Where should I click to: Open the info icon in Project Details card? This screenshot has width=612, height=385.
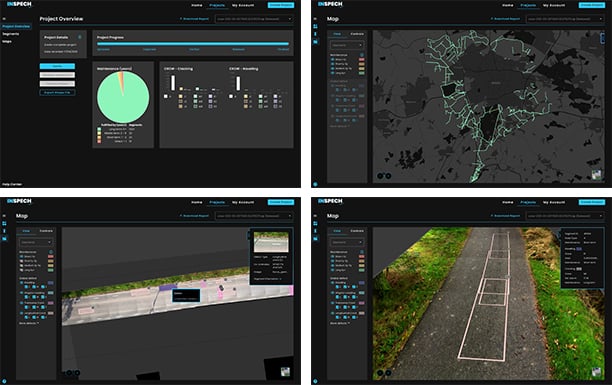pyautogui.click(x=80, y=37)
